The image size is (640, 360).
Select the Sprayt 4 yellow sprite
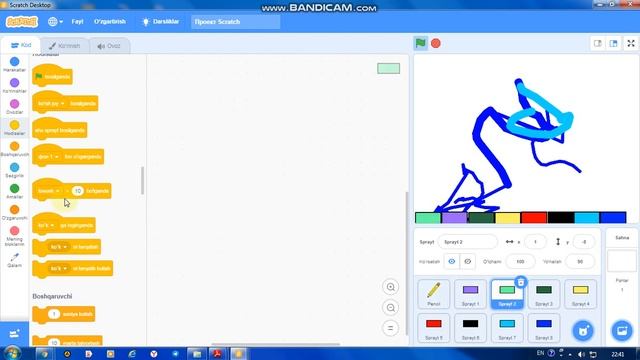pyautogui.click(x=580, y=294)
